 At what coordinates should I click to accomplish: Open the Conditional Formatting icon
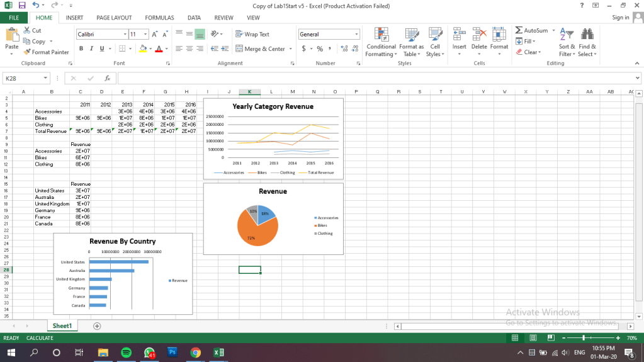(x=381, y=35)
